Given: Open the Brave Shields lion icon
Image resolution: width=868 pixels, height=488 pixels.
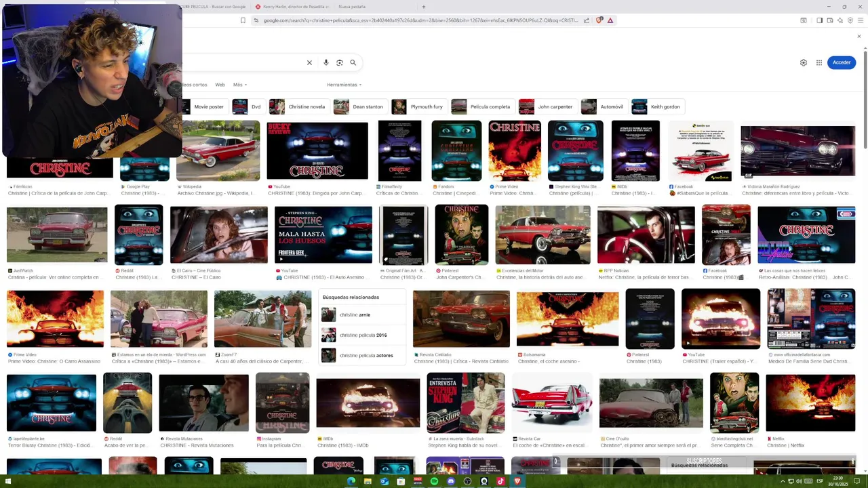Looking at the screenshot, I should 599,20.
